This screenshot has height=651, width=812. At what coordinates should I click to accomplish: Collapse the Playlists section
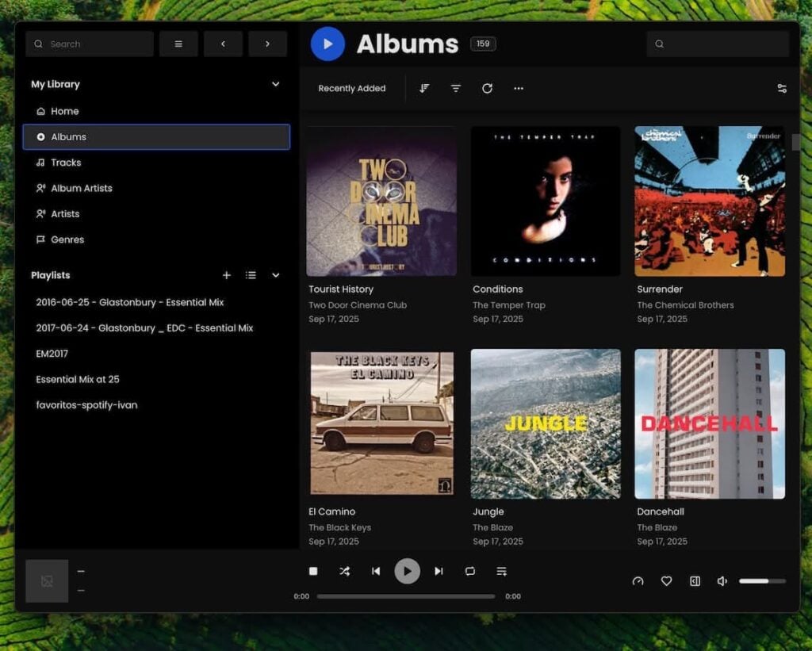point(275,275)
